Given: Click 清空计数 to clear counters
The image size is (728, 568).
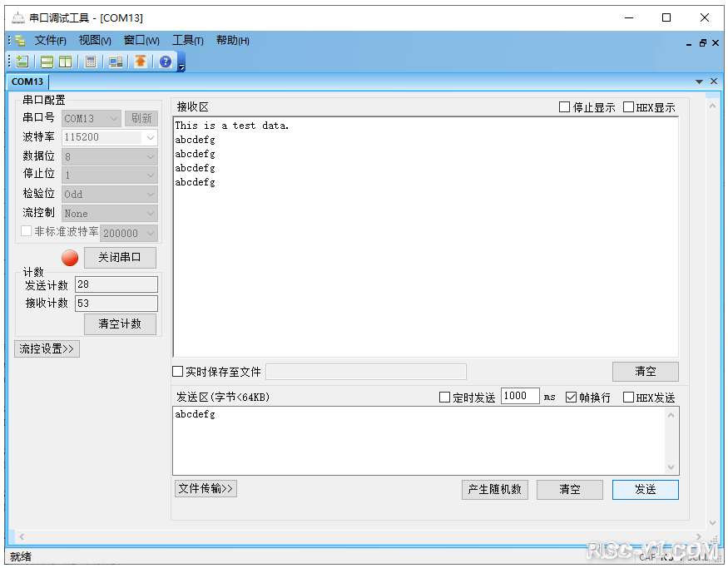Looking at the screenshot, I should pyautogui.click(x=120, y=324).
